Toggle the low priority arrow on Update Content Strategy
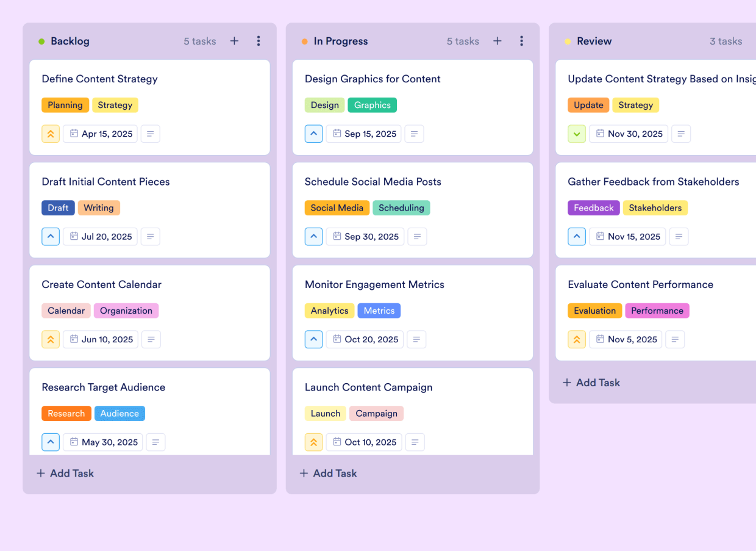This screenshot has width=756, height=551. pos(577,134)
